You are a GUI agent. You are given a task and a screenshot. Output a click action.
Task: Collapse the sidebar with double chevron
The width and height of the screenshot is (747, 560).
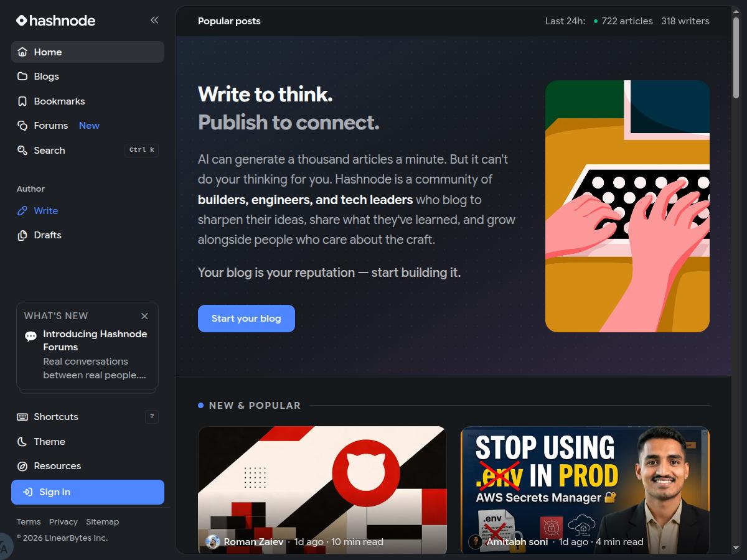click(154, 20)
